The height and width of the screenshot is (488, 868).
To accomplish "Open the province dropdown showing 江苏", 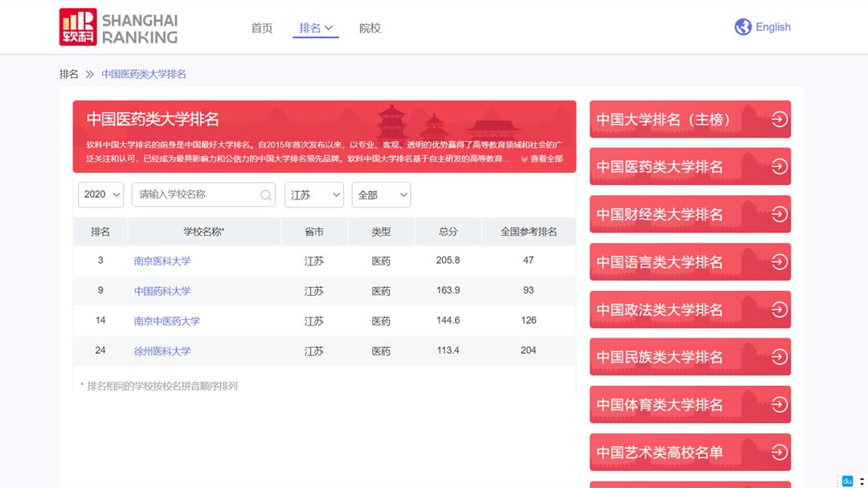I will click(313, 195).
